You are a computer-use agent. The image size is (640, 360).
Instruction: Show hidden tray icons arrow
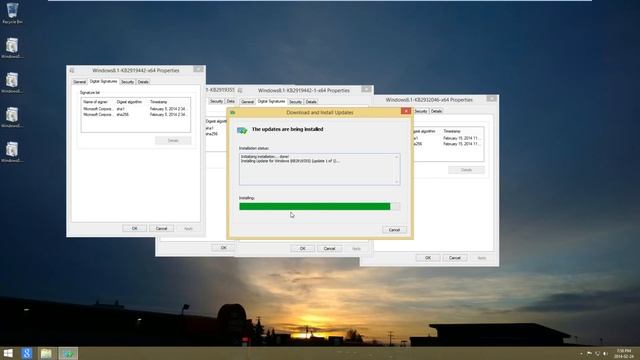coord(581,353)
